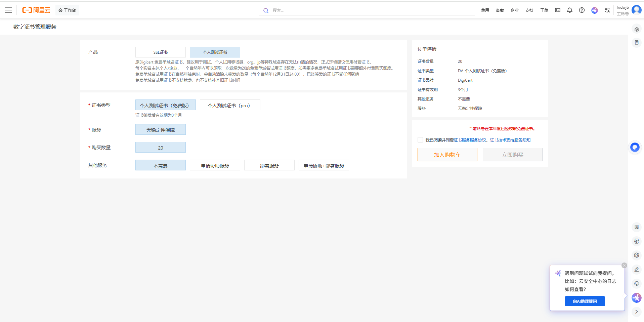Image resolution: width=644 pixels, height=322 pixels.
Task: Click the 加入购物车 button
Action: coord(447,155)
